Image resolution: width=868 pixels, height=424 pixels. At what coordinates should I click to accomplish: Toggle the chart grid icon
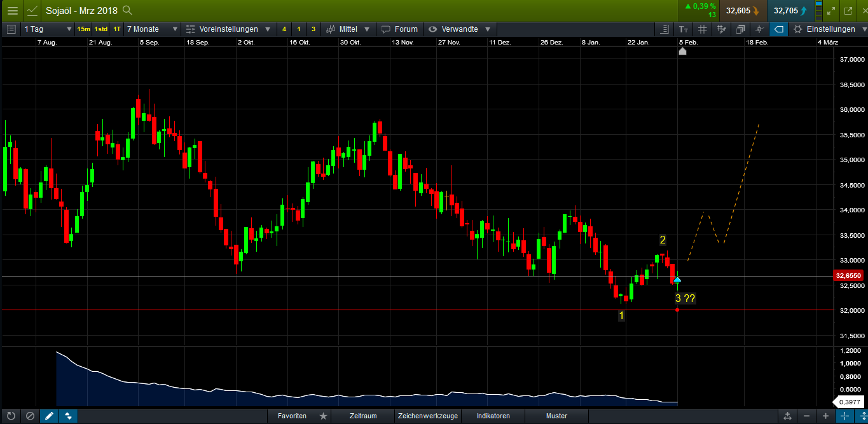pyautogui.click(x=703, y=29)
